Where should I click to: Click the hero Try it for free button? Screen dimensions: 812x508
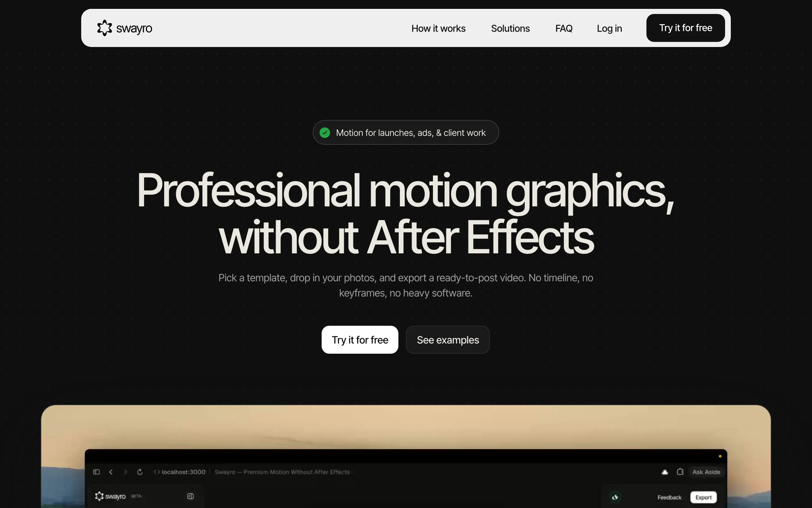tap(360, 340)
